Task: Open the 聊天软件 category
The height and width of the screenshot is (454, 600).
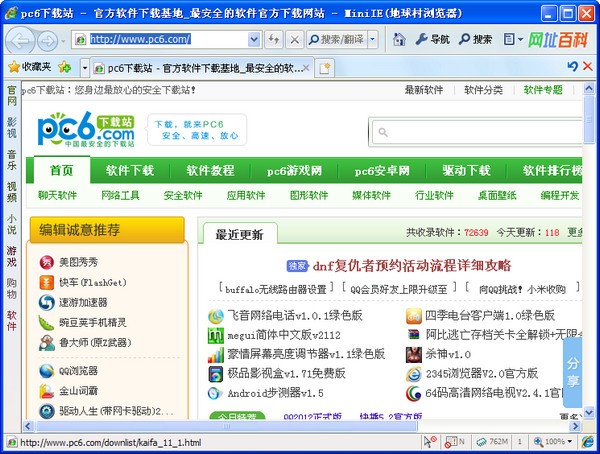Action: (x=57, y=195)
